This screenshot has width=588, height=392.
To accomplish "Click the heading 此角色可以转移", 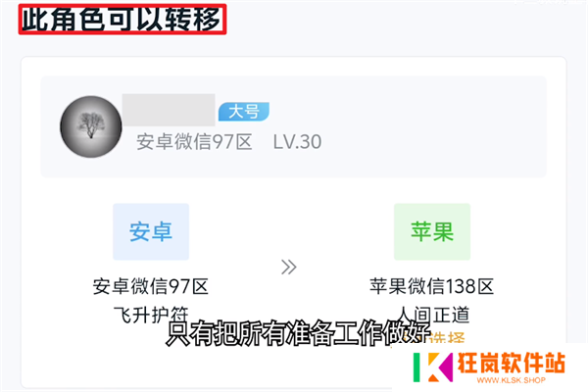I will (x=122, y=20).
